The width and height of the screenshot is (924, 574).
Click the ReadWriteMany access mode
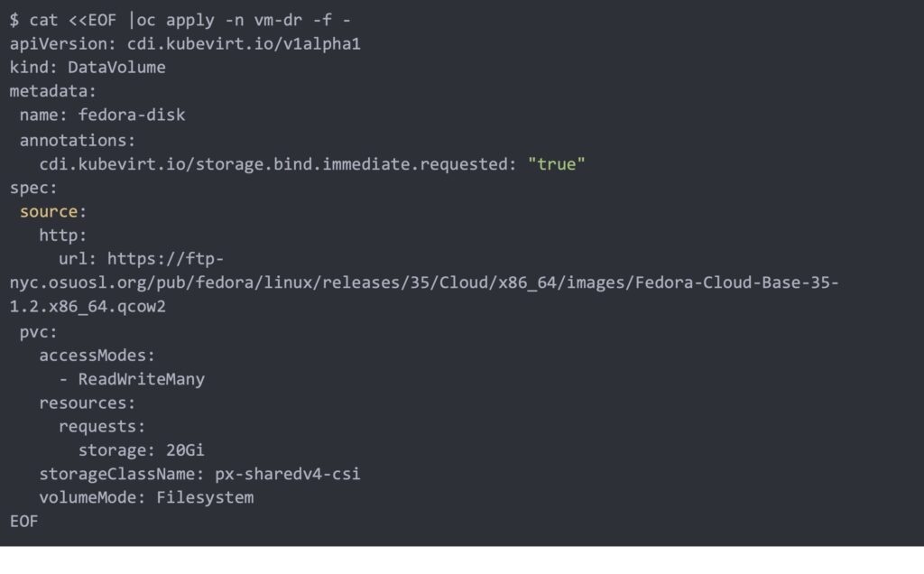click(x=141, y=379)
